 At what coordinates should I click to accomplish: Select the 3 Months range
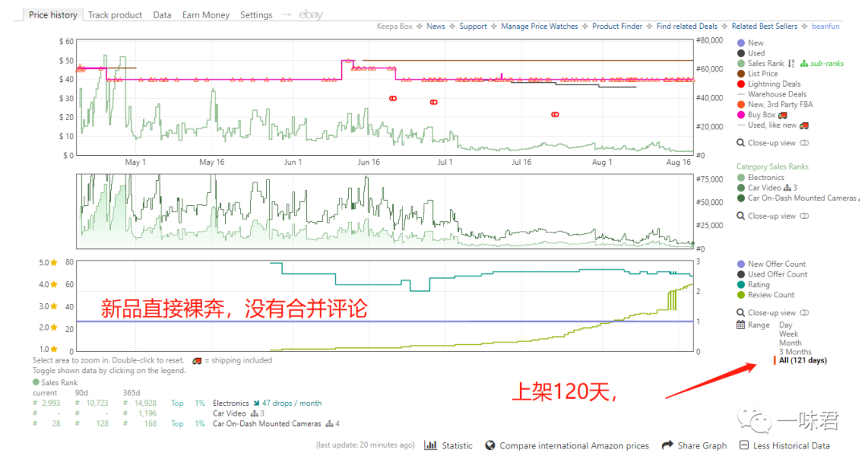click(x=796, y=351)
